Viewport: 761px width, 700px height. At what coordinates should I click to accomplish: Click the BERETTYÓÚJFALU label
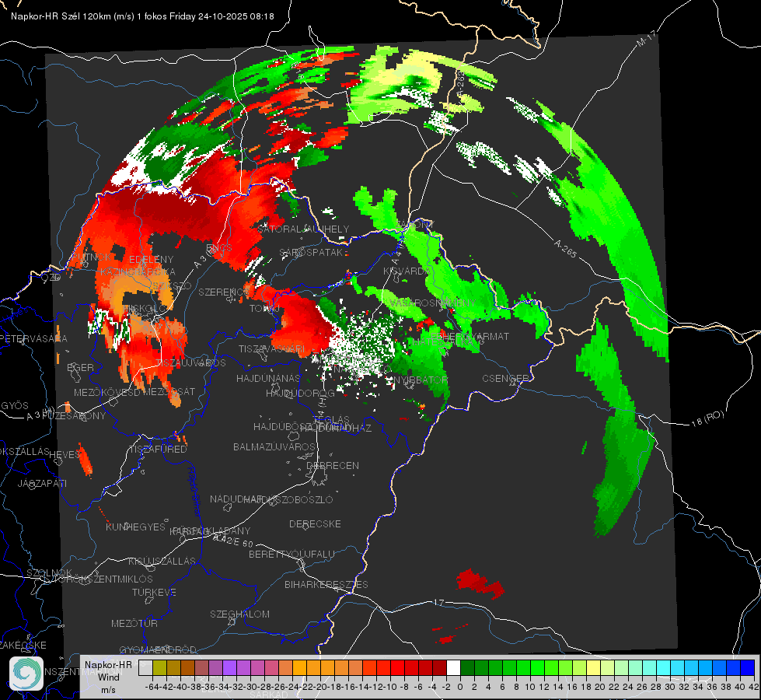[291, 554]
